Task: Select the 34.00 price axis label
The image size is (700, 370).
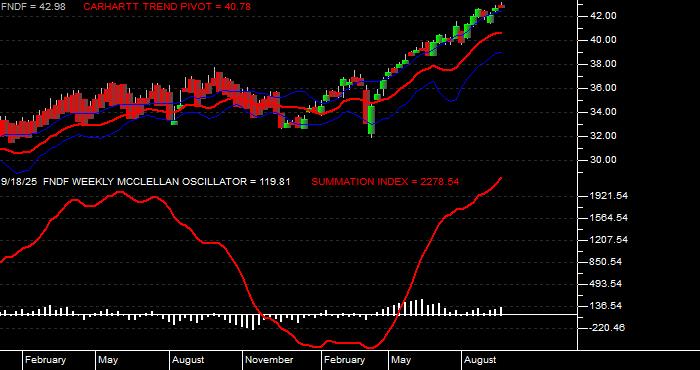Action: [x=604, y=112]
